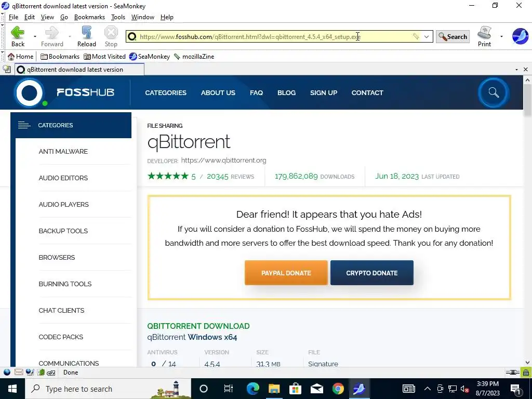Viewport: 532px width, 399px height.
Task: Open the SIGN UP nav link
Action: (324, 92)
